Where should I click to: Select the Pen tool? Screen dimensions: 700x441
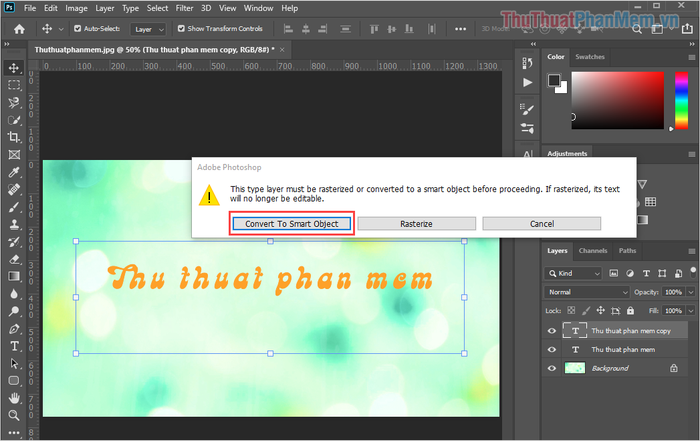tap(14, 329)
